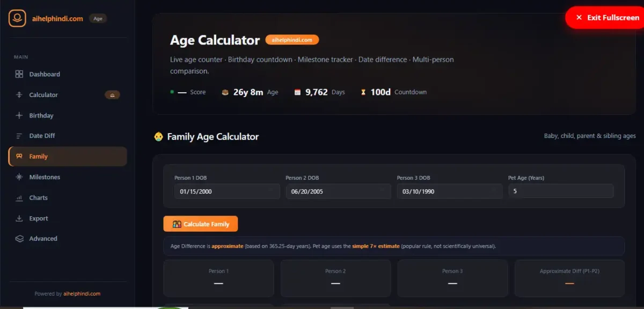
Task: Go to the Birthday section
Action: pos(68,115)
